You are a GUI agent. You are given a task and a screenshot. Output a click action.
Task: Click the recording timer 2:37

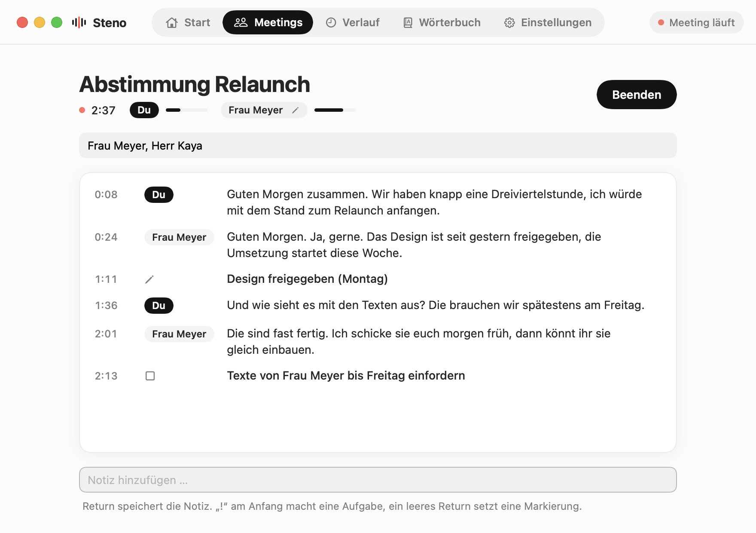point(104,110)
